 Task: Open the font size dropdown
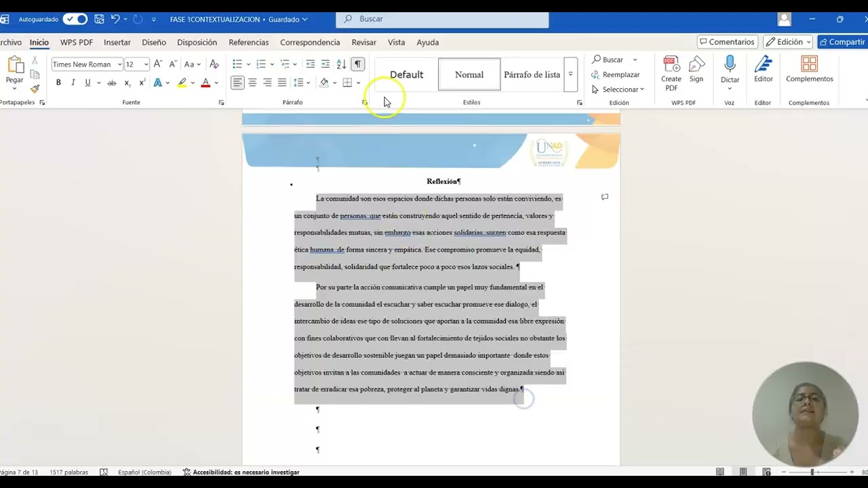click(146, 64)
